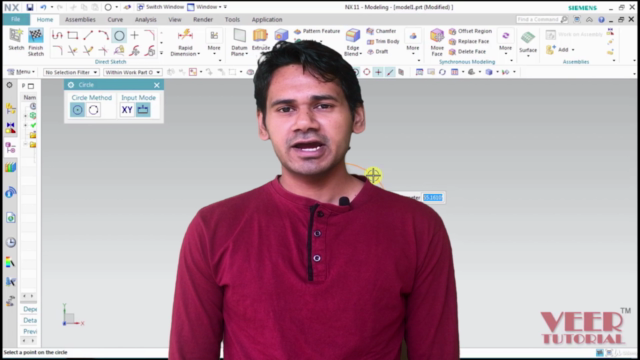Select the Circle sketch tool in ribbon
Viewport: 640px width, 360px height.
click(119, 36)
